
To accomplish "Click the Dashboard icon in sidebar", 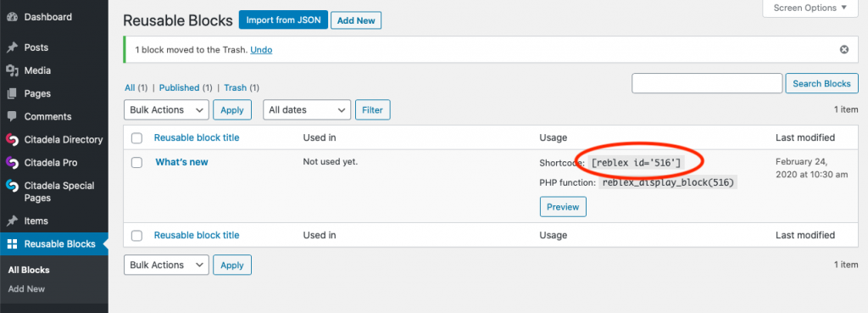I will (12, 17).
